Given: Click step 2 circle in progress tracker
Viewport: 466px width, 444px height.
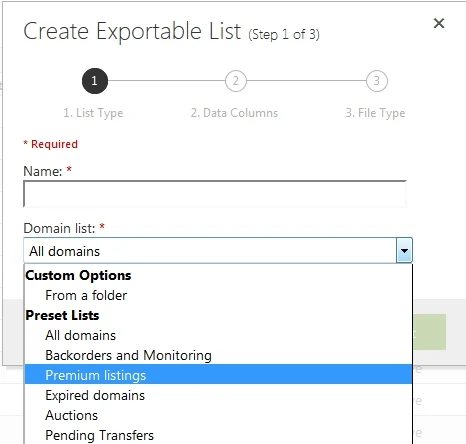Looking at the screenshot, I should (236, 81).
